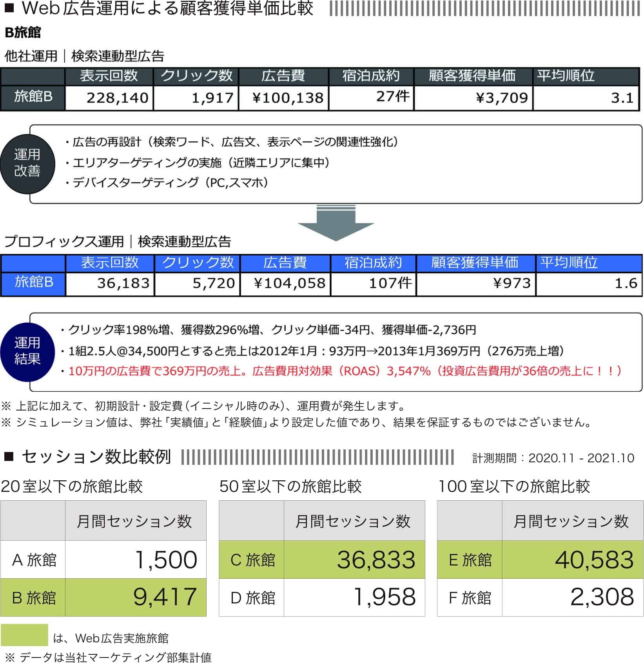Click the 'E 旅館' row label

click(470, 560)
